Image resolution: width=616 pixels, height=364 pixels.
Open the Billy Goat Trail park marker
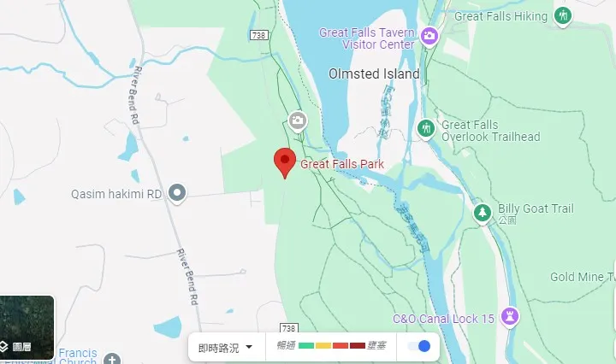pyautogui.click(x=483, y=214)
